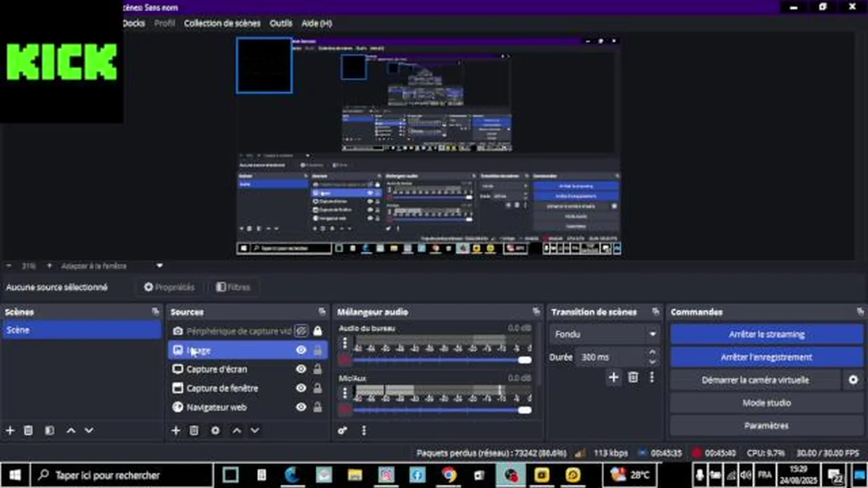Viewport: 868px width, 488px height.
Task: Move scene up with Scènes up arrow
Action: (x=71, y=430)
